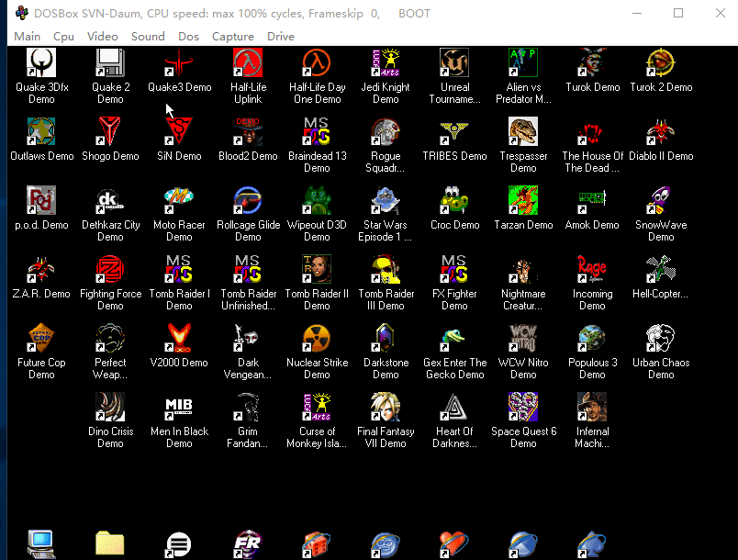Select the Turok Demo icon
The height and width of the screenshot is (560, 738).
(x=592, y=62)
